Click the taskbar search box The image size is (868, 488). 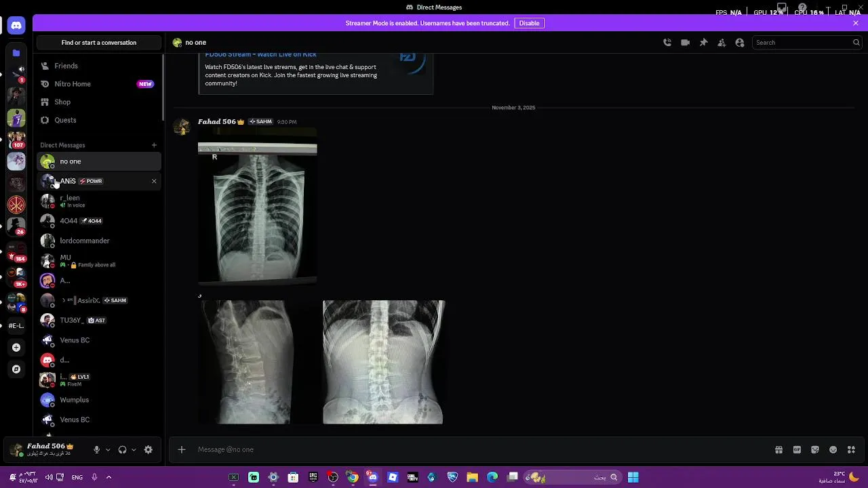pyautogui.click(x=574, y=477)
